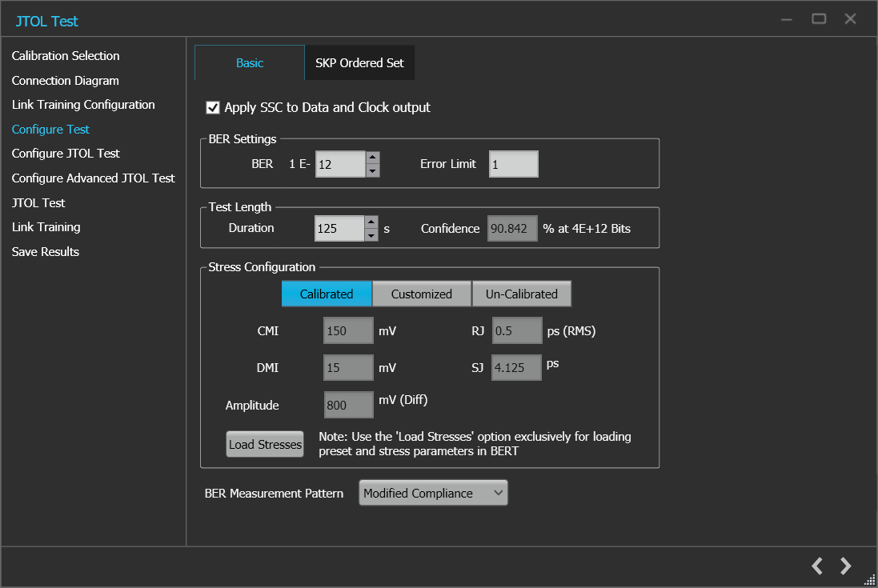Switch to the SKP Ordered Set tab
878x588 pixels.
click(359, 62)
